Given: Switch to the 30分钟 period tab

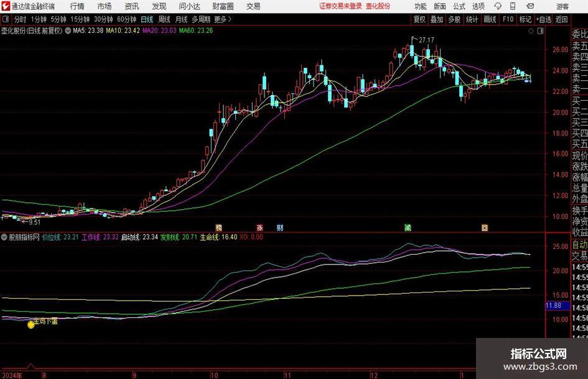Looking at the screenshot, I should point(103,19).
